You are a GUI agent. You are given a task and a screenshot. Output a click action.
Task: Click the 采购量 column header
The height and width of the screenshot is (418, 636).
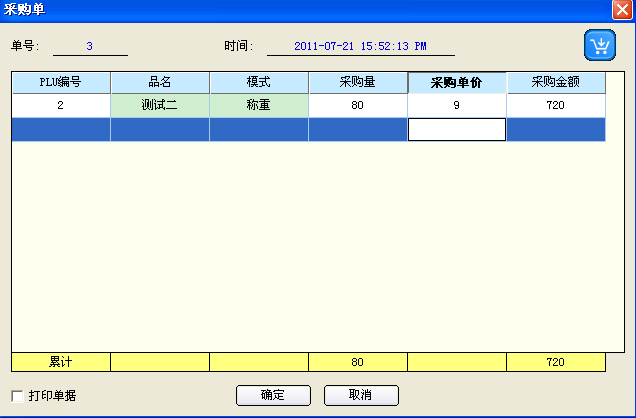(x=358, y=82)
